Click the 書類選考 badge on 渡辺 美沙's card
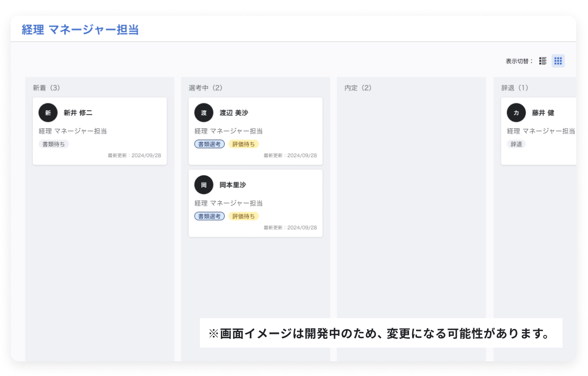This screenshot has width=588, height=376. (209, 144)
